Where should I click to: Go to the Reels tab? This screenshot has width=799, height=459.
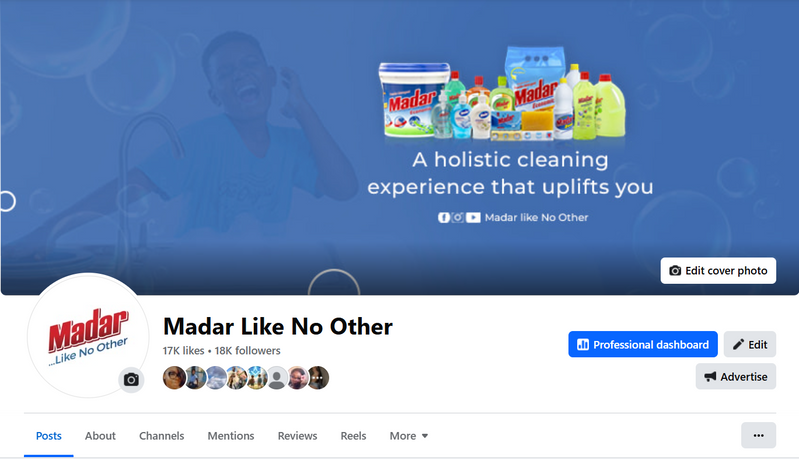tap(353, 436)
